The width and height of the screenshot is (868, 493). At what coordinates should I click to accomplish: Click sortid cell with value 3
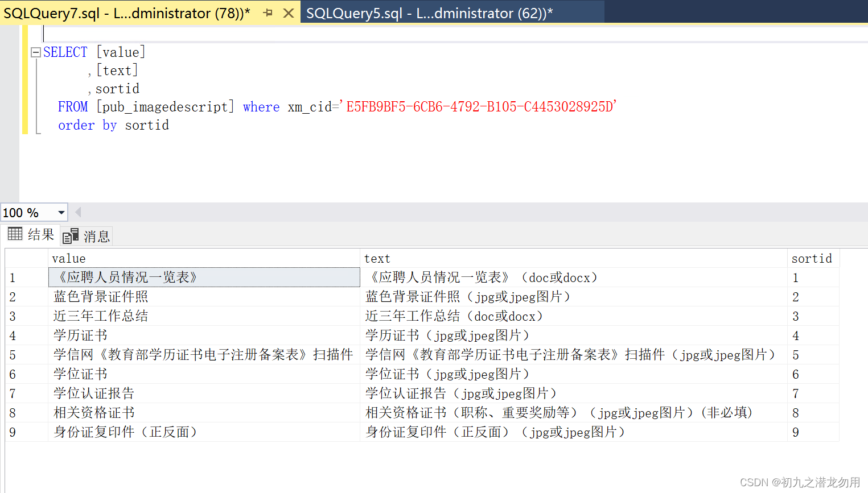(813, 316)
